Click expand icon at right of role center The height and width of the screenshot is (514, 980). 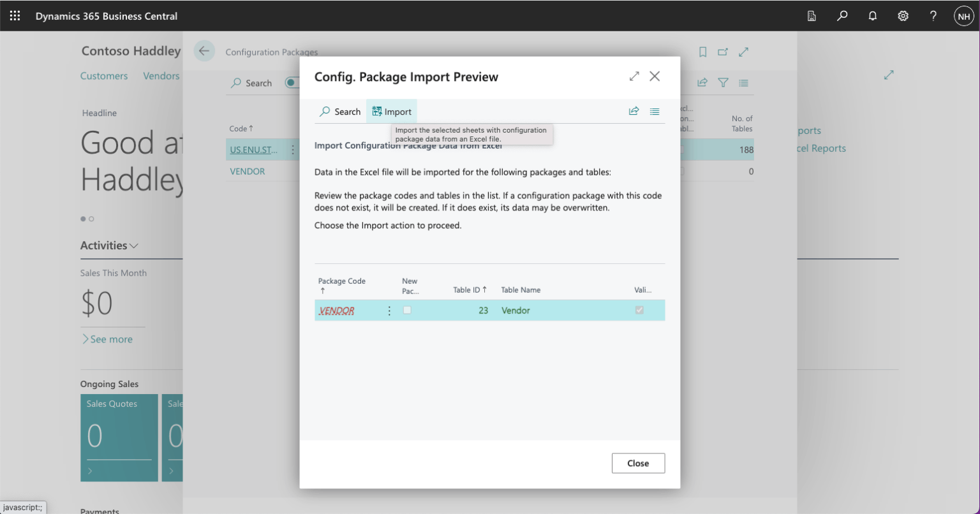click(889, 75)
